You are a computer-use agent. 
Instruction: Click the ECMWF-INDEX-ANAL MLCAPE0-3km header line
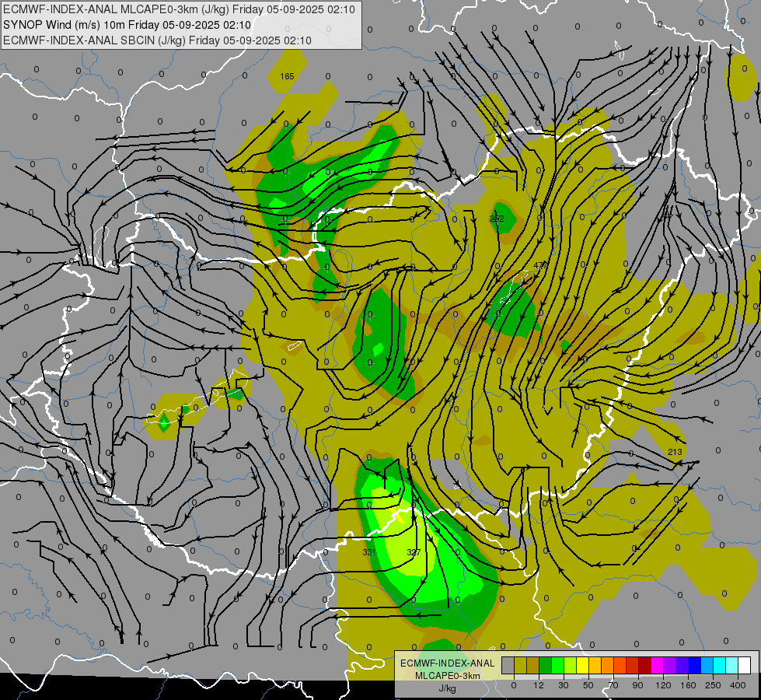(179, 9)
